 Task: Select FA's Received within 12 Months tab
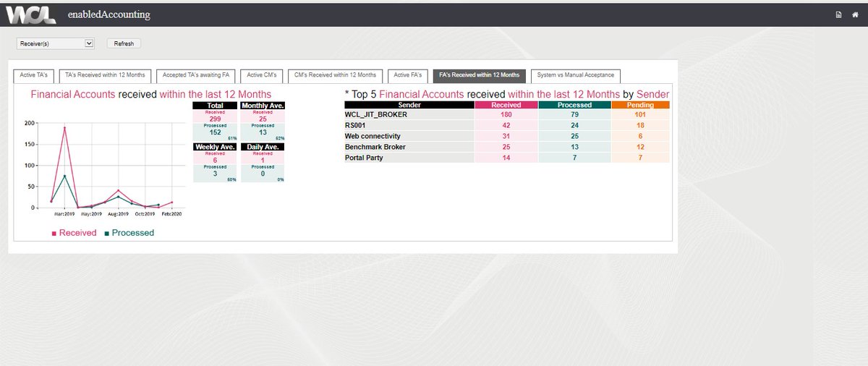click(479, 75)
